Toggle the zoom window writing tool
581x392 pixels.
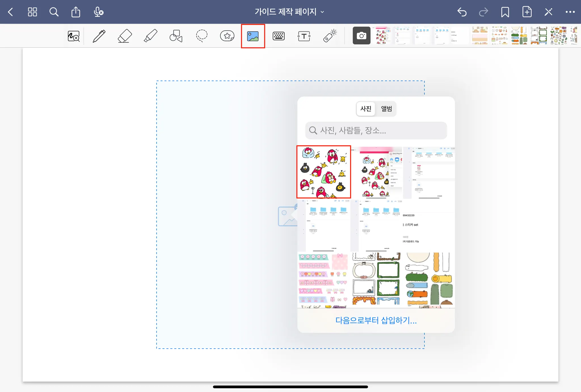(73, 36)
